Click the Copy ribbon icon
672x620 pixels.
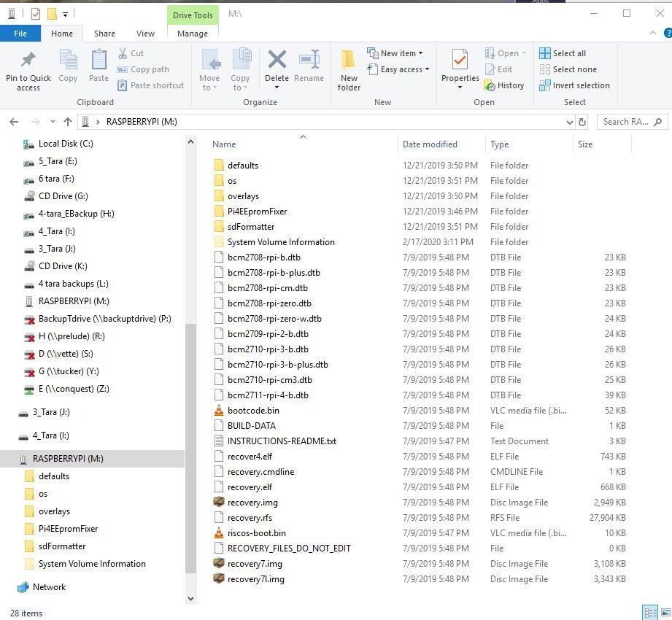68,59
